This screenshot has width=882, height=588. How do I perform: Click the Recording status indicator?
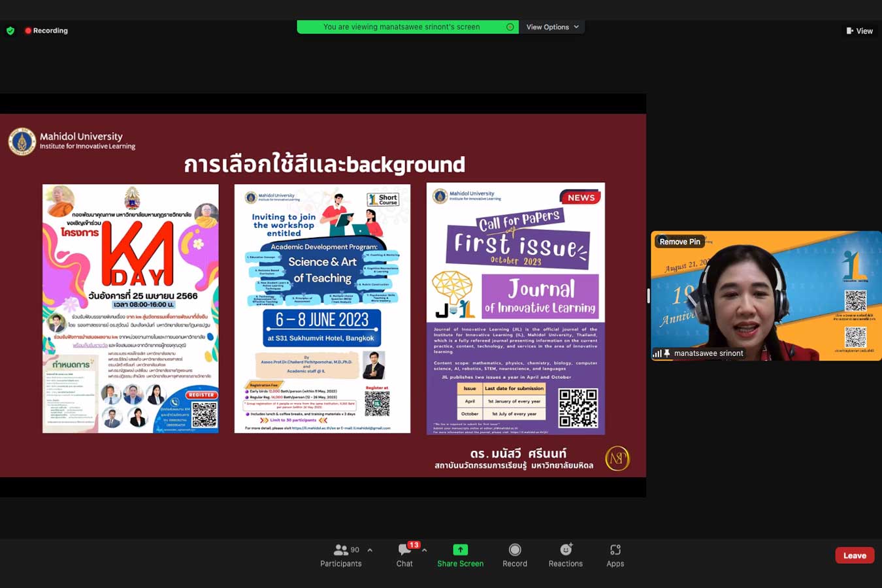46,31
